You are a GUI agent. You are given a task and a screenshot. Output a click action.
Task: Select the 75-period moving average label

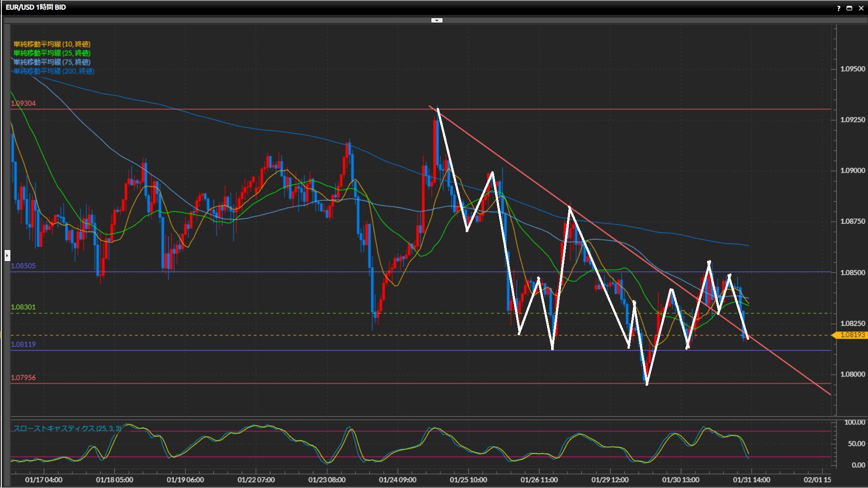[52, 62]
